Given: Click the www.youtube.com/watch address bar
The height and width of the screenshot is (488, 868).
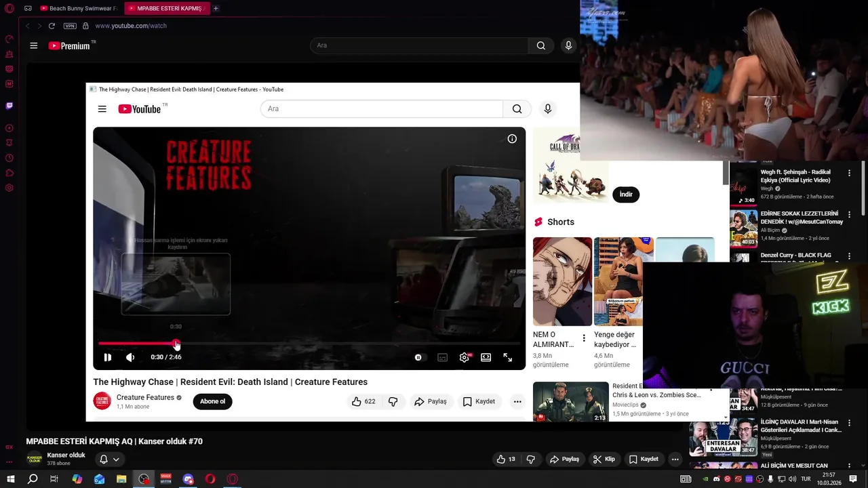Looking at the screenshot, I should pyautogui.click(x=130, y=26).
